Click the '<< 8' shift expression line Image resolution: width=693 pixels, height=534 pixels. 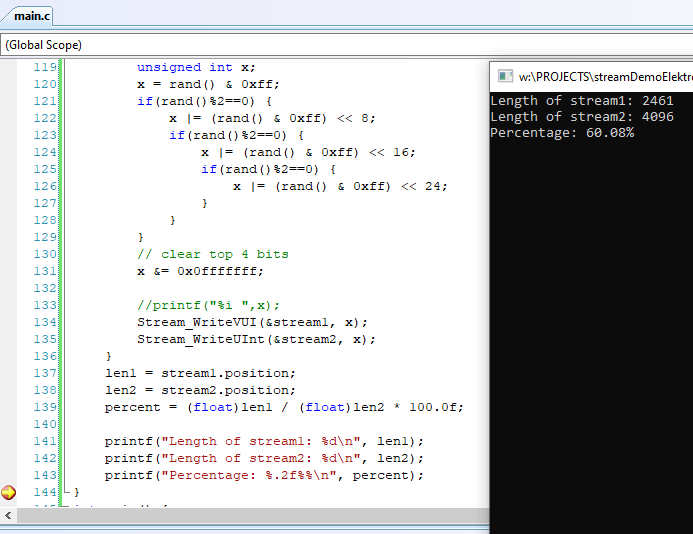pyautogui.click(x=272, y=118)
